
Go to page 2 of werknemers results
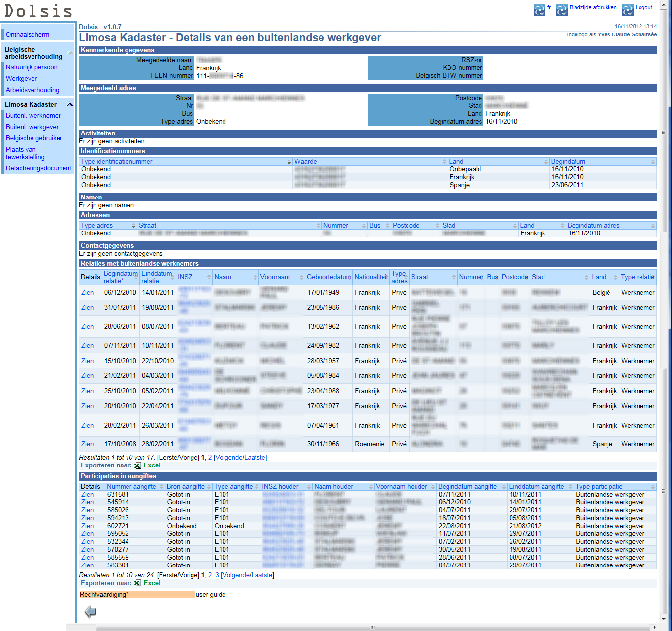[x=210, y=457]
